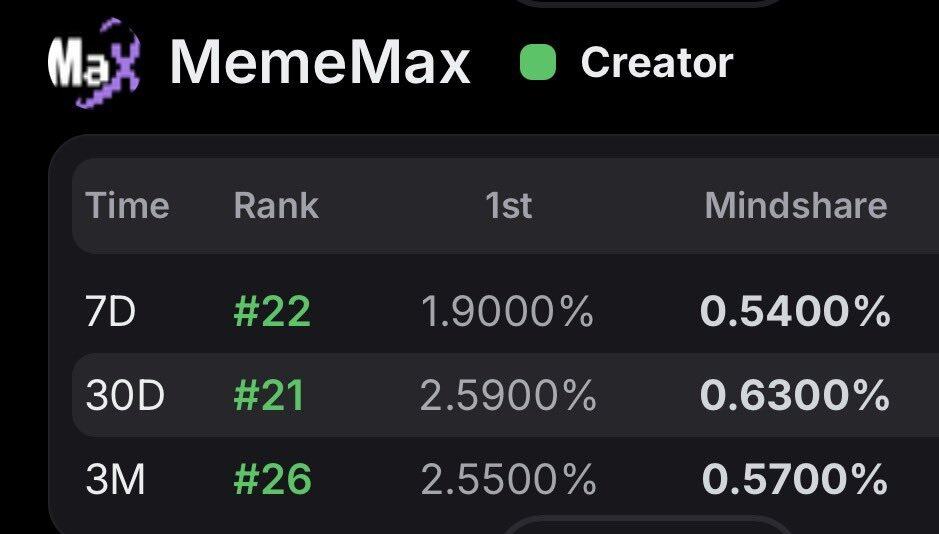The image size is (939, 534).
Task: Open the MemeMax project title
Action: coord(320,63)
